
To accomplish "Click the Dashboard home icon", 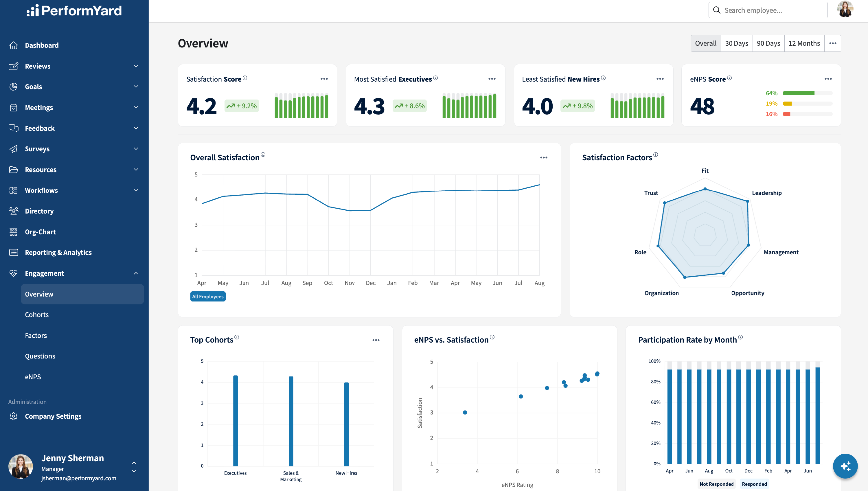I will pyautogui.click(x=14, y=45).
